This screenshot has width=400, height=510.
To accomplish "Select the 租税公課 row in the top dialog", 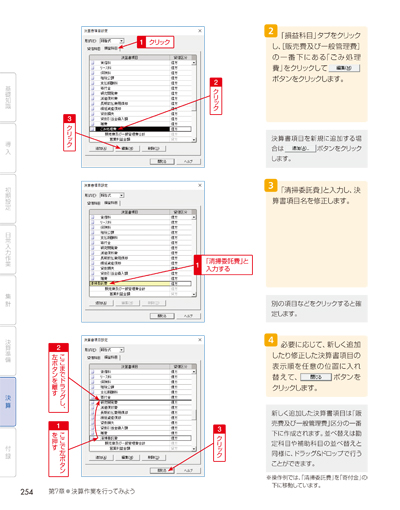I will [140, 78].
